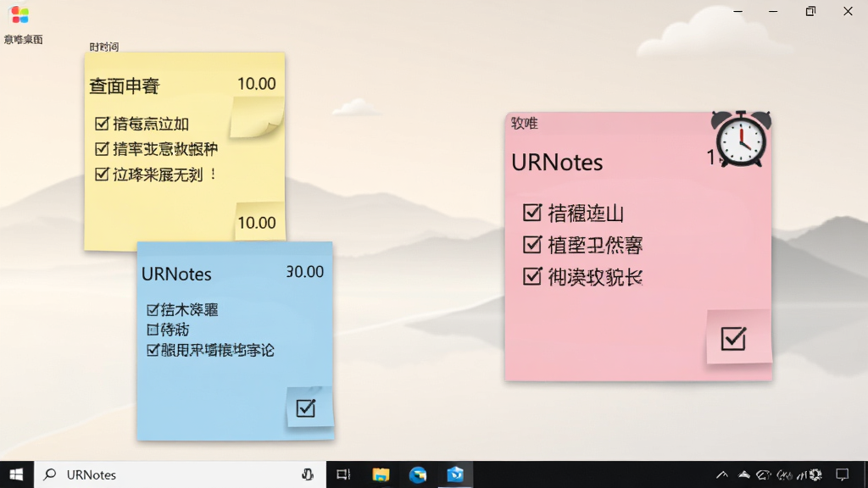Image resolution: width=868 pixels, height=488 pixels.
Task: Click the desktop icon's Chinese label
Action: (23, 39)
